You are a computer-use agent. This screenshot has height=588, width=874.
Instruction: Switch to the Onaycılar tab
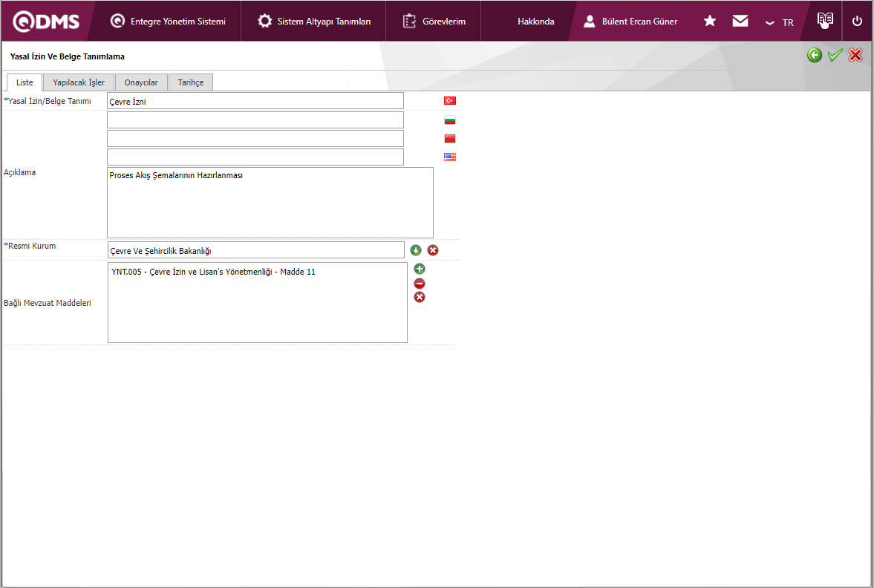pyautogui.click(x=141, y=82)
